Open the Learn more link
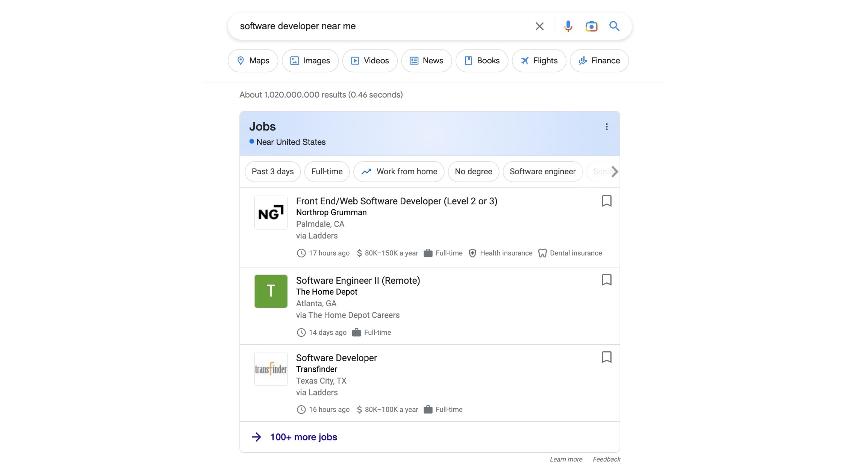Screen dimensions: 868x470 click(x=566, y=459)
